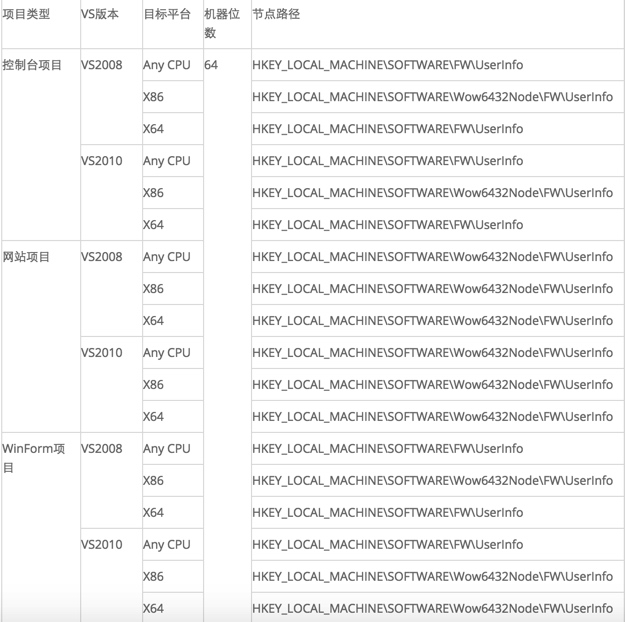Select the 网站项目 project type cell
This screenshot has width=625, height=622.
point(41,337)
